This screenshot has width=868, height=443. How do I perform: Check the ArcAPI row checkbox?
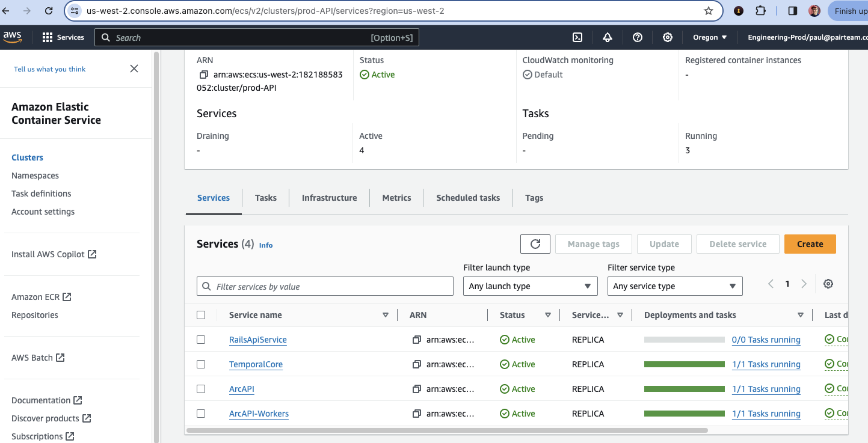[x=201, y=389]
